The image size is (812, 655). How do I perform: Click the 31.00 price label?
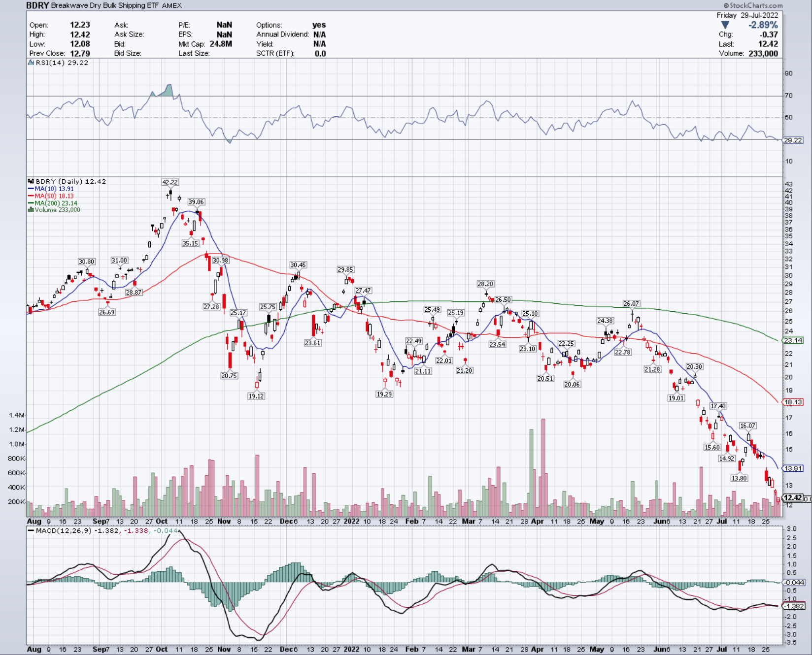coord(119,260)
